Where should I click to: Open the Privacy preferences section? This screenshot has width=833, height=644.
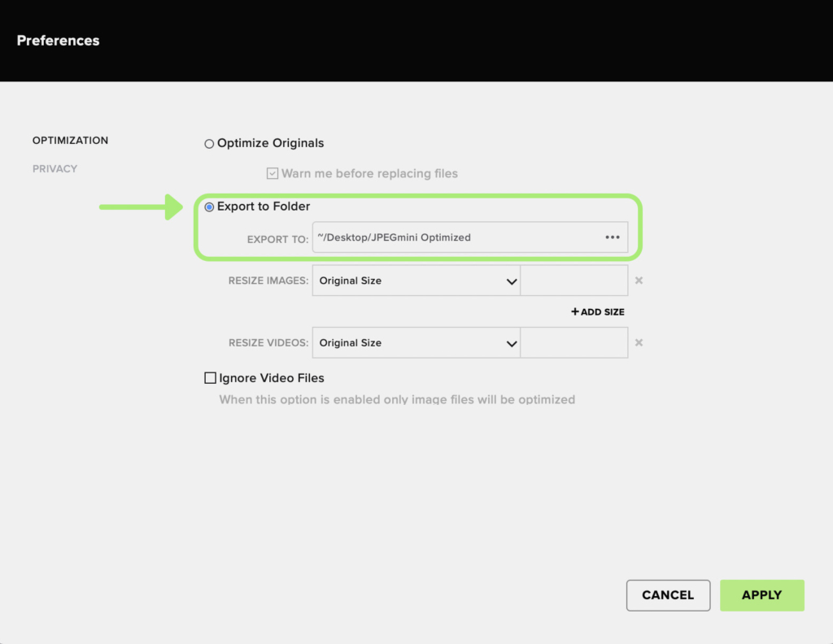(x=55, y=169)
